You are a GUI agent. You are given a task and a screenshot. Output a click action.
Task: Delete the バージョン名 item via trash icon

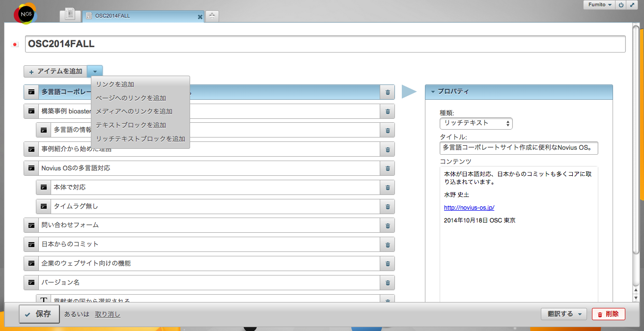tap(388, 282)
